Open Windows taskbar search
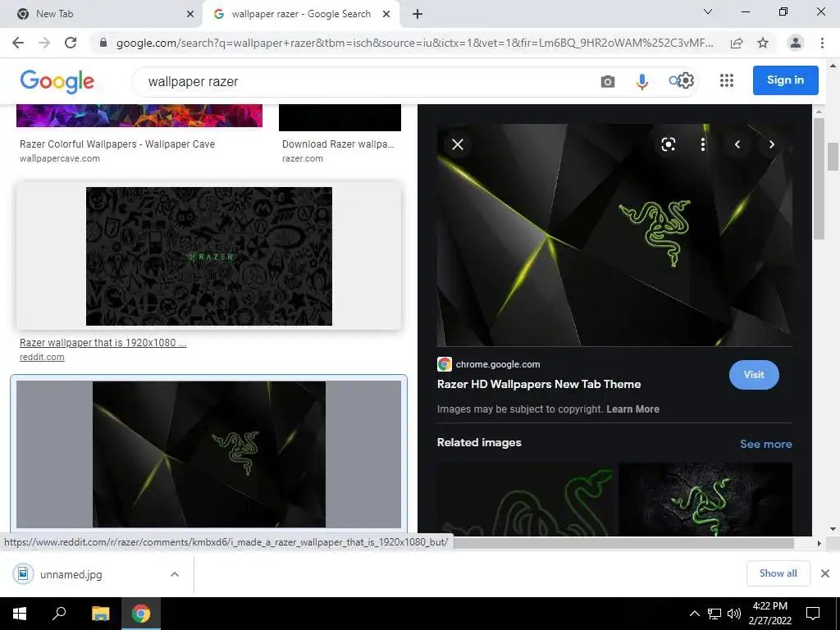Screen dimensions: 840x630 tap(59, 614)
